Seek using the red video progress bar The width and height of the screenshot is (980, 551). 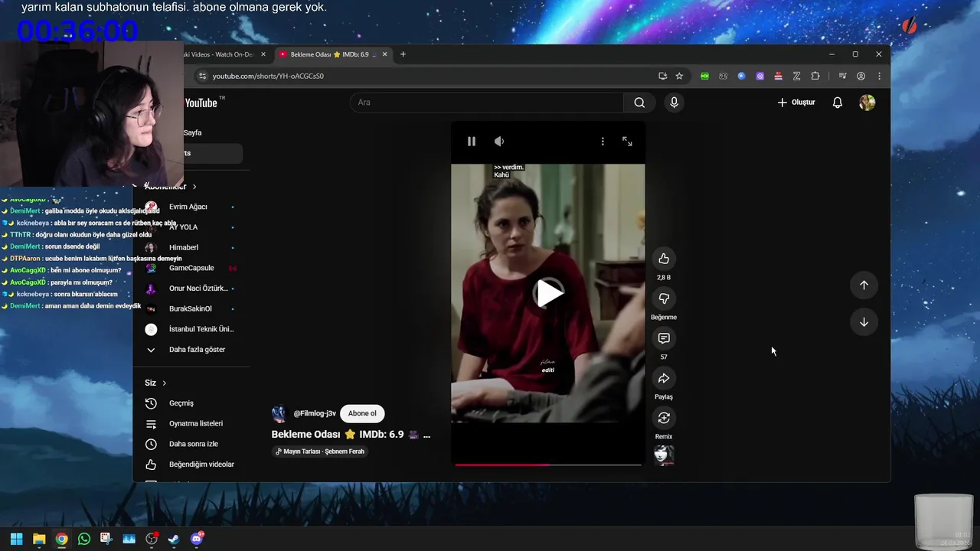point(548,465)
